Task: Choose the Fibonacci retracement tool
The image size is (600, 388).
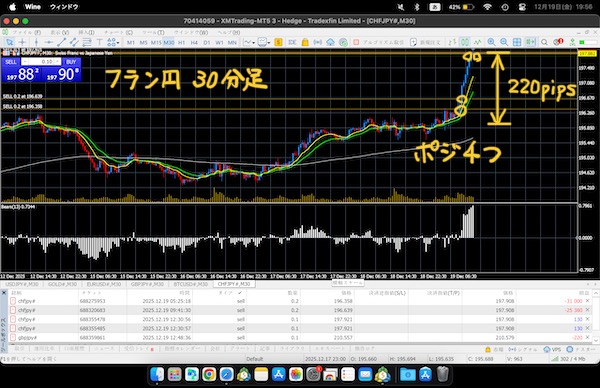Action: point(87,42)
